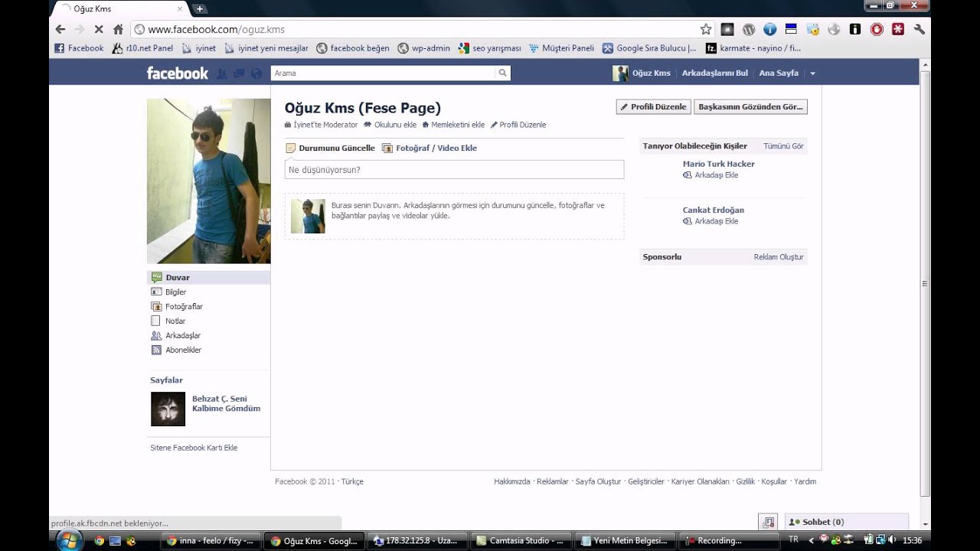Click the red Opera-style extension icon
This screenshot has height=551, width=980.
pos(877,29)
